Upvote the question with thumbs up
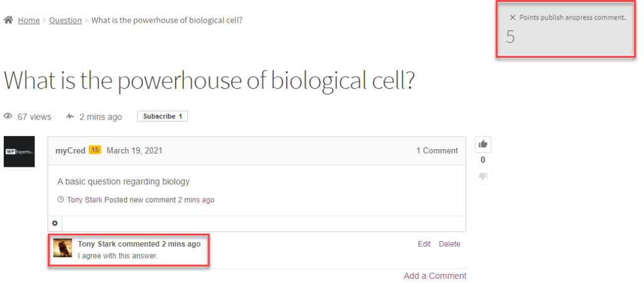 pos(483,144)
